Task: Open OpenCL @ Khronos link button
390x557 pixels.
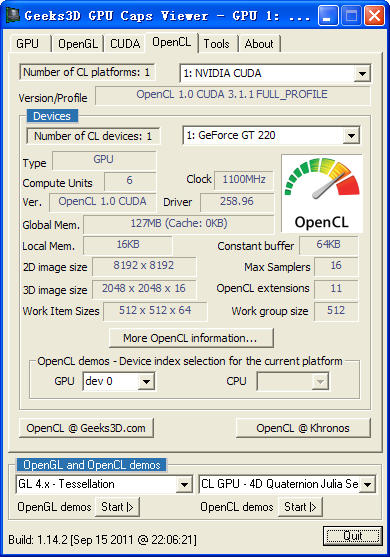Action: [x=303, y=428]
